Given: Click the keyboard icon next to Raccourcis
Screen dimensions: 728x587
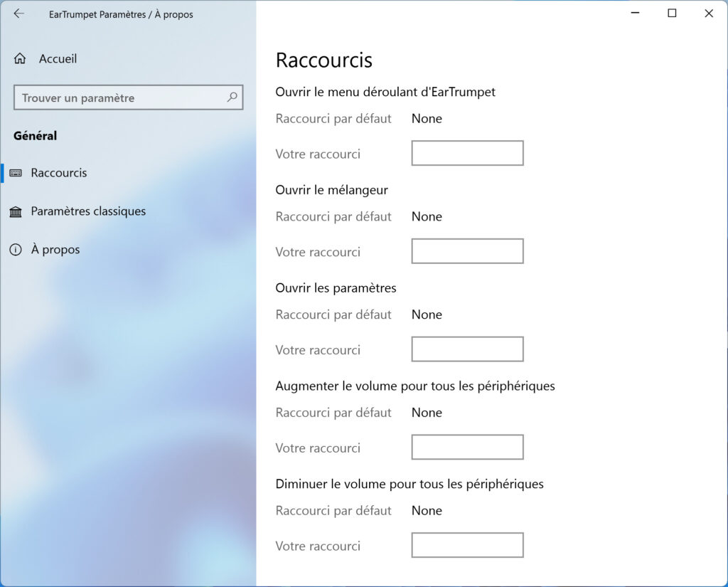Looking at the screenshot, I should 16,173.
